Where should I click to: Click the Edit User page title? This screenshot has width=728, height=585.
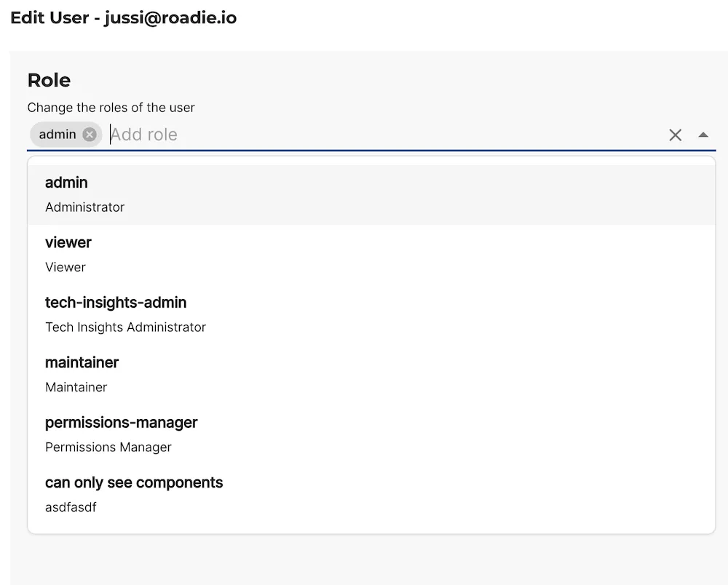(x=124, y=17)
